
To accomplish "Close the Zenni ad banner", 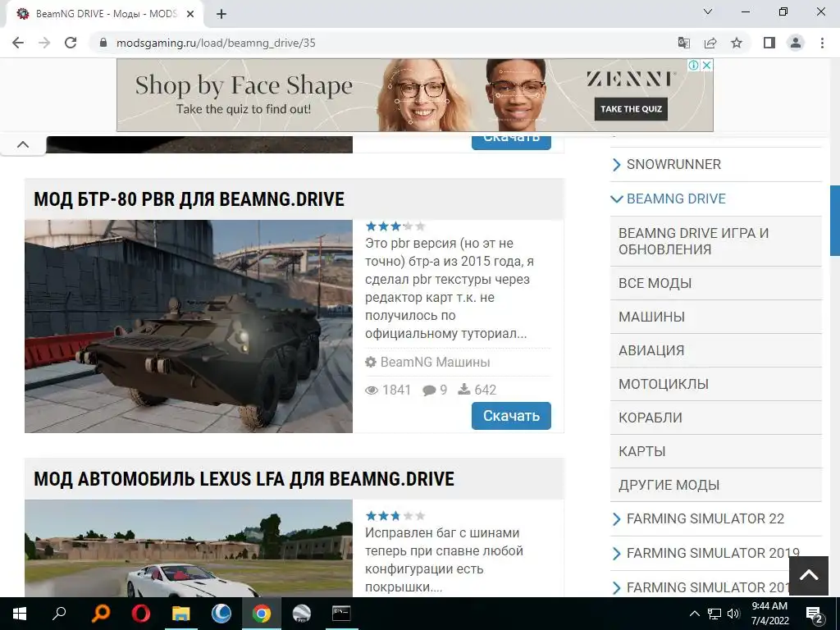I will click(x=706, y=65).
